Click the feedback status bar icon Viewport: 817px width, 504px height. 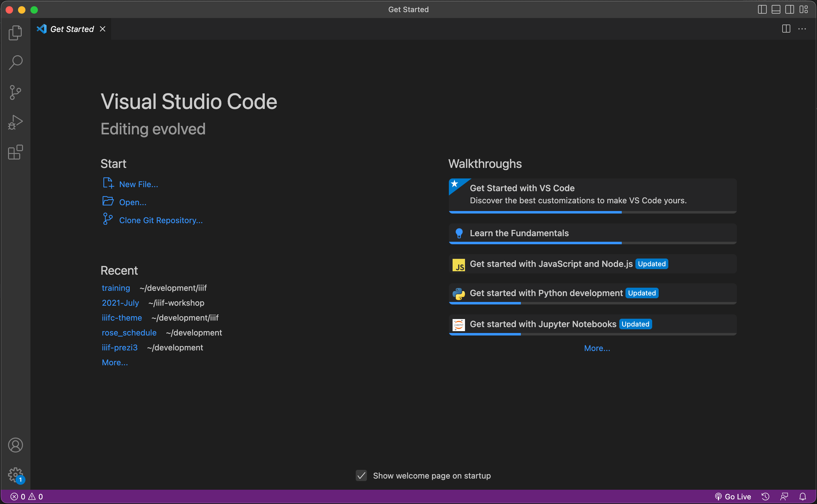tap(784, 497)
